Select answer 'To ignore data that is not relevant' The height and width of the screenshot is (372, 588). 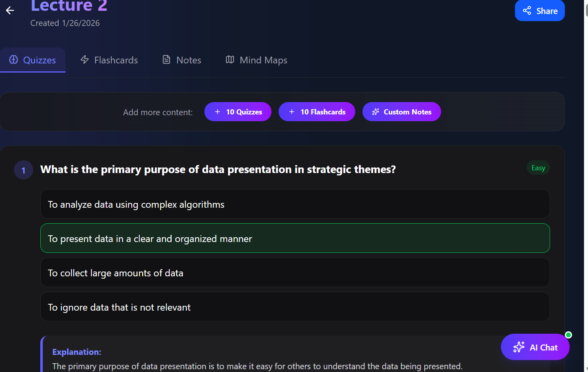tap(295, 307)
